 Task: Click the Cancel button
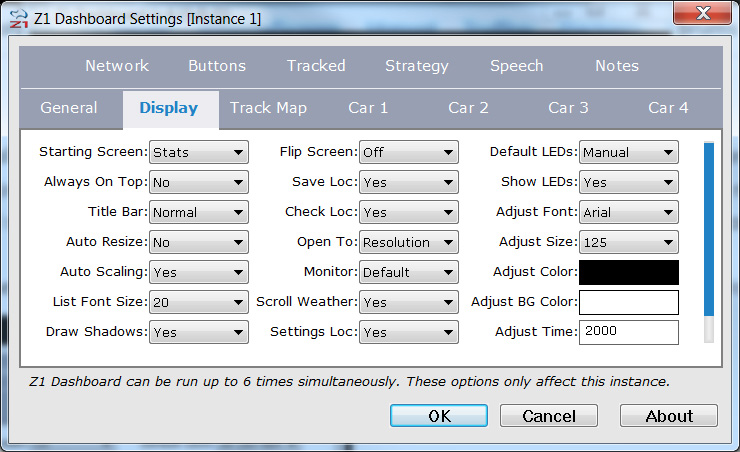(x=549, y=416)
